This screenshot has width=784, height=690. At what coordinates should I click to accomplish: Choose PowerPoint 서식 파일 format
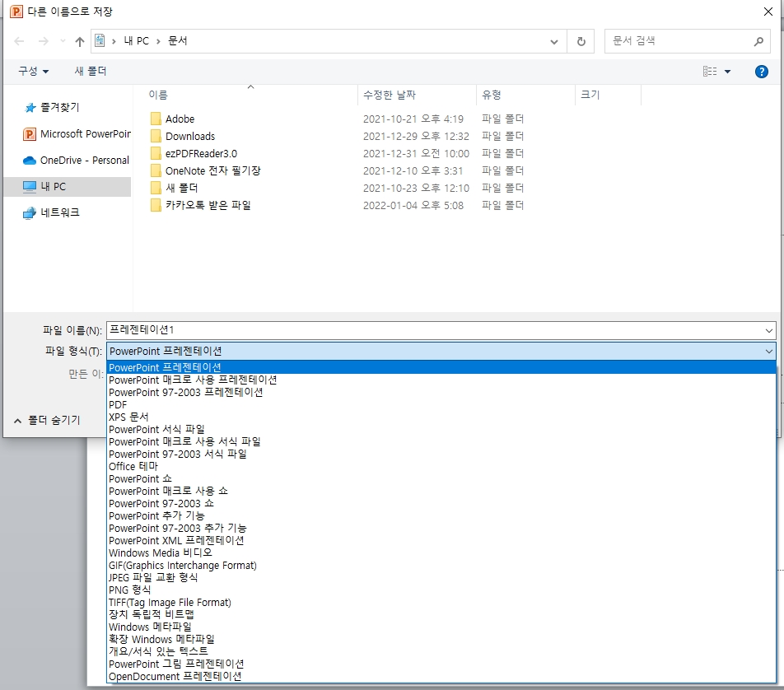pos(441,430)
